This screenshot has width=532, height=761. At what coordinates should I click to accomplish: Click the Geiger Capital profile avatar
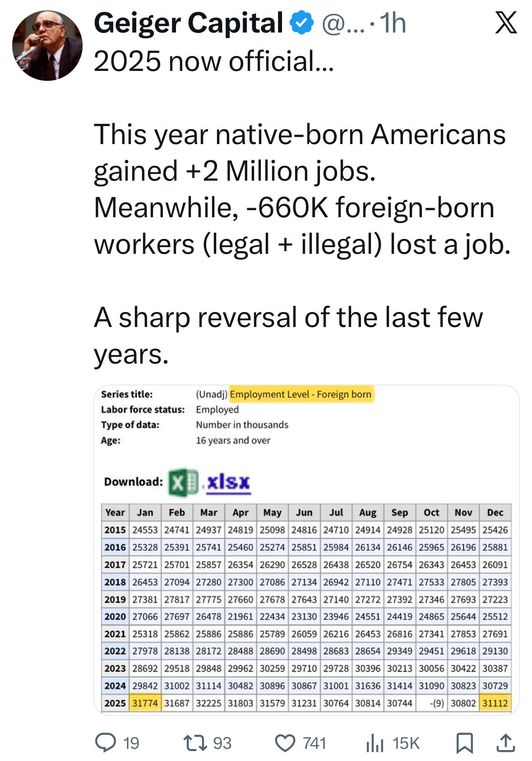click(47, 46)
